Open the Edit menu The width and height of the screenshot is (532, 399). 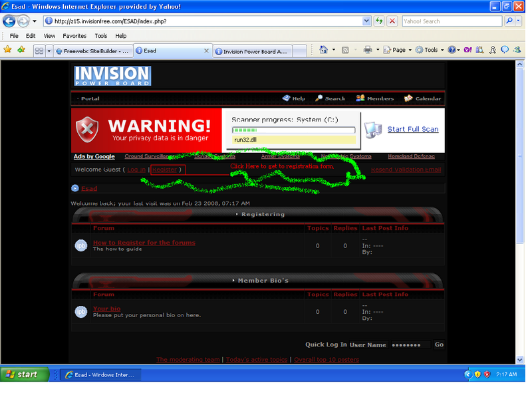(x=31, y=36)
